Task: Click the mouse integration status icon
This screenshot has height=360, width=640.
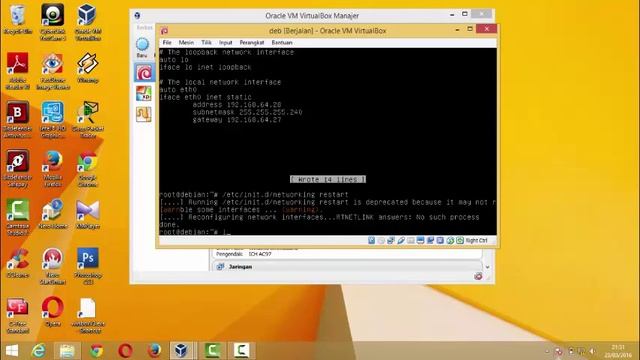Action: click(x=450, y=240)
